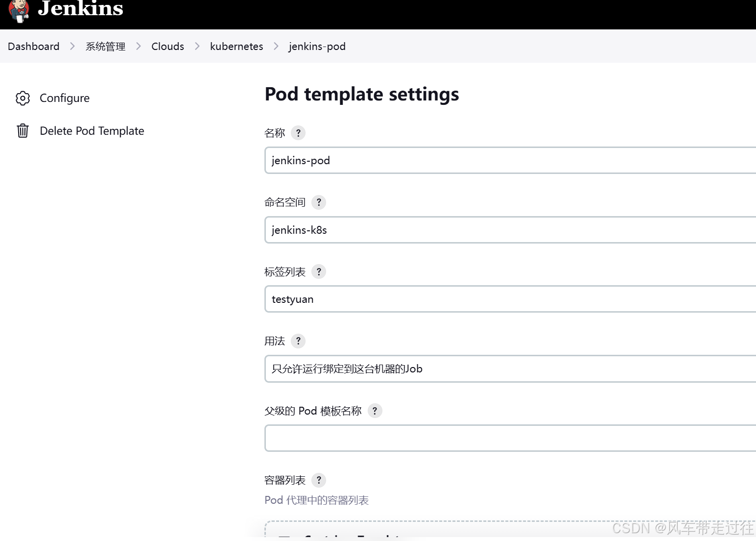This screenshot has height=541, width=756.
Task: Open help for 标签列表 field
Action: pyautogui.click(x=319, y=271)
